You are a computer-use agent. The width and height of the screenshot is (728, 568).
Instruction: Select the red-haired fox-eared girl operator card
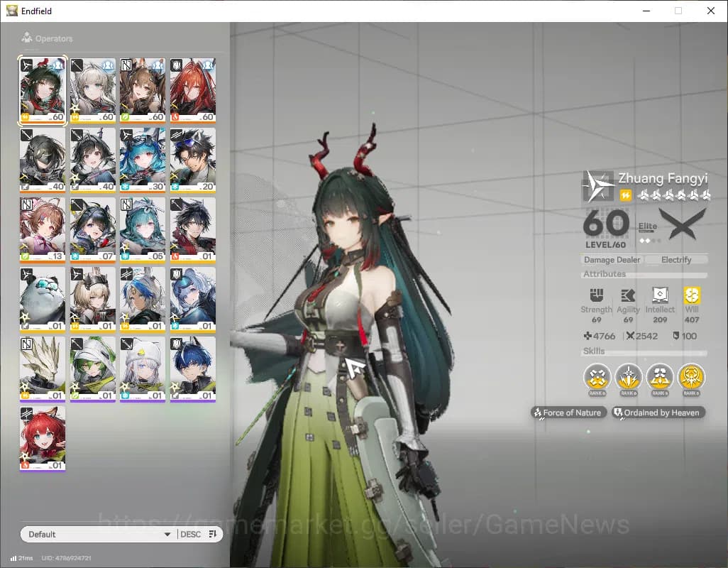(x=43, y=439)
